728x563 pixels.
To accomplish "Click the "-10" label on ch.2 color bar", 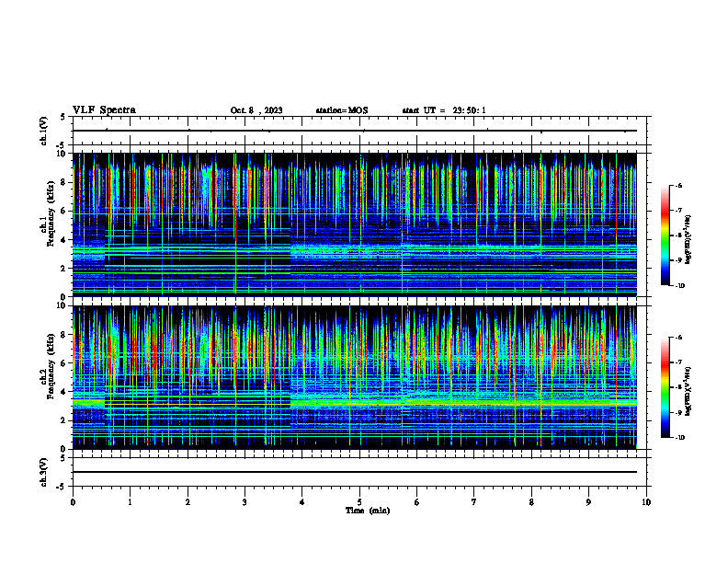I will point(679,438).
